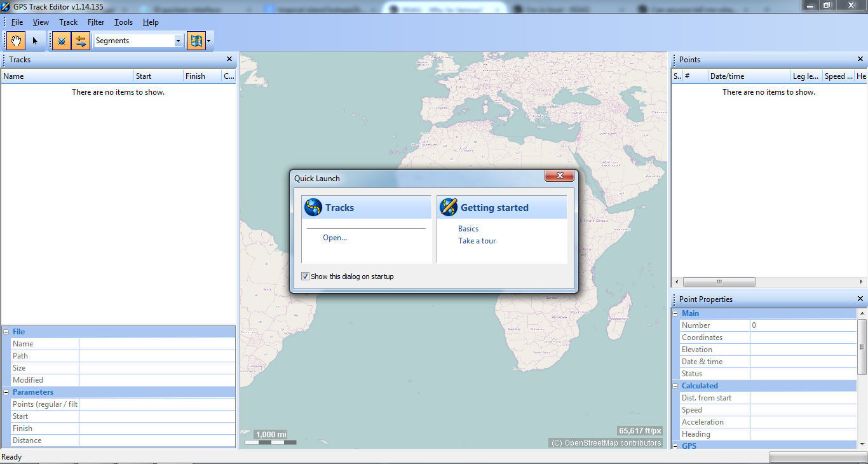Close the Tracks panel

pyautogui.click(x=229, y=59)
